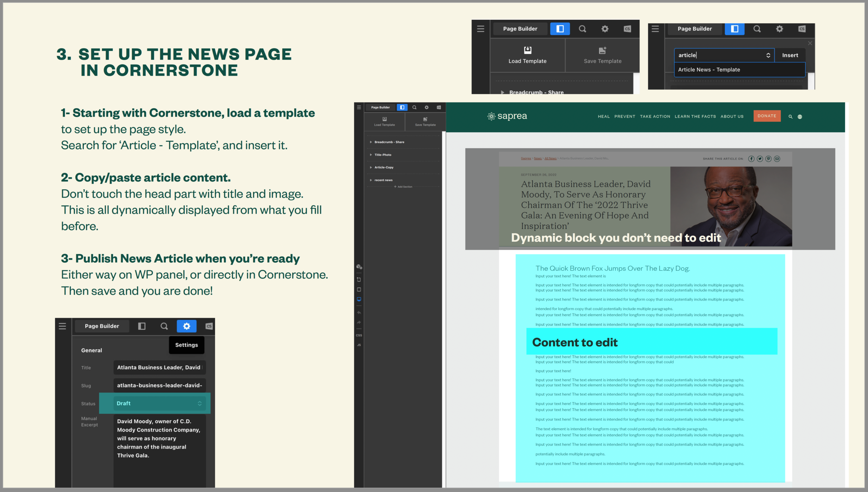Click large Load Template in top toolbar screenshot
The image size is (868, 492).
point(528,55)
